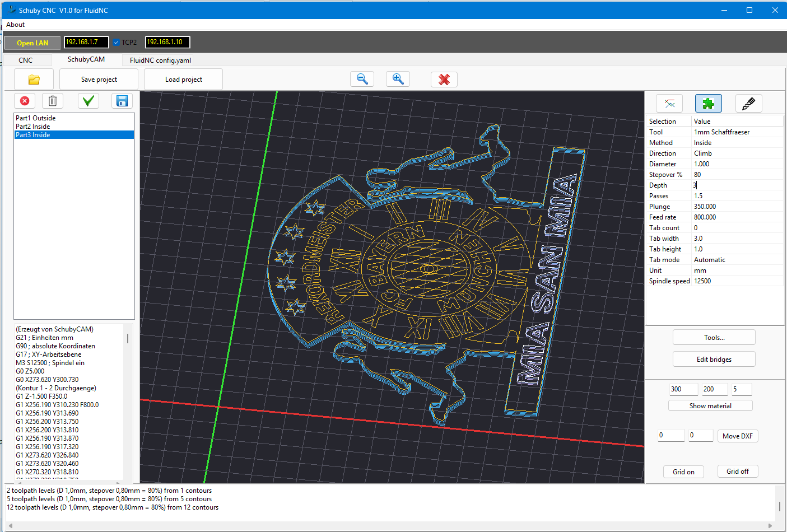
Task: Click the G-code line G1 Z-1.500 F350.0
Action: pos(41,396)
